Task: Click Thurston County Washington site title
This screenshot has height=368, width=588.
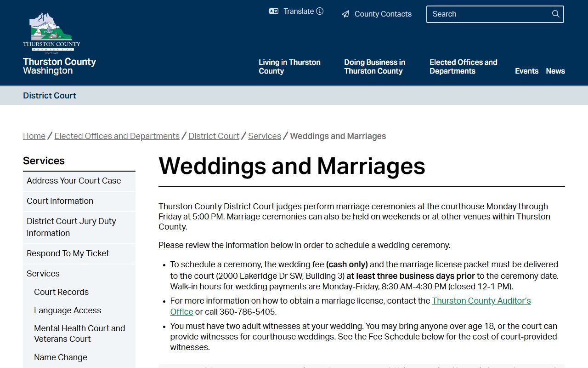Action: click(x=59, y=66)
